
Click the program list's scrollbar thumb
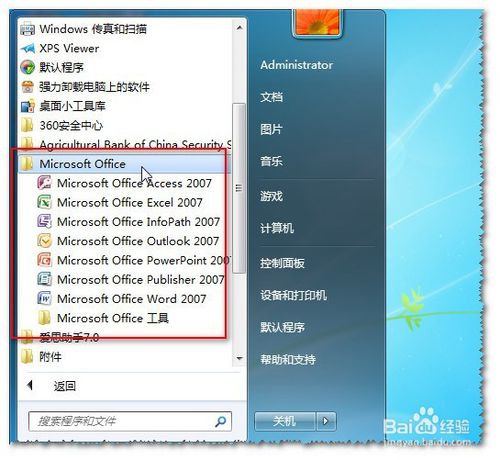coord(239,188)
